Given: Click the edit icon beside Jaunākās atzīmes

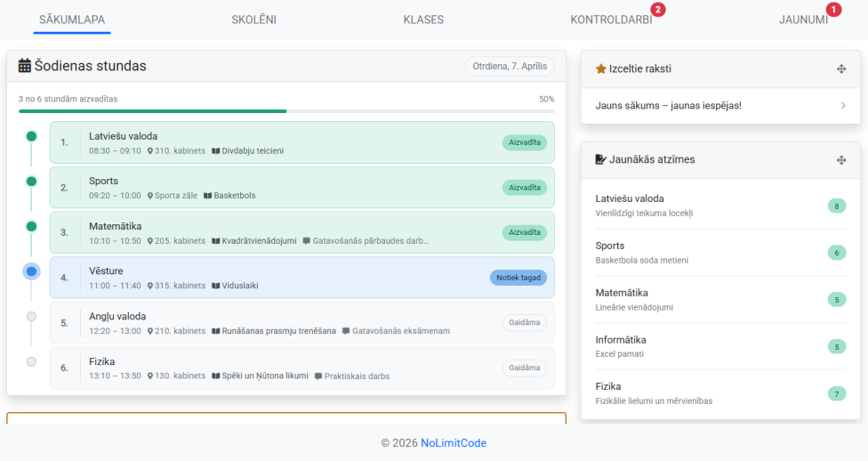Looking at the screenshot, I should tap(600, 159).
